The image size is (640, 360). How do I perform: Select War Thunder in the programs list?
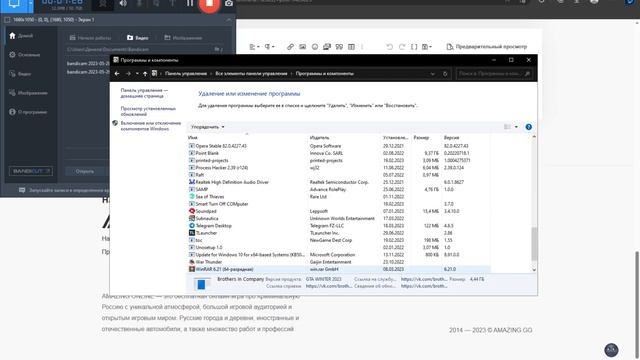[339, 262]
